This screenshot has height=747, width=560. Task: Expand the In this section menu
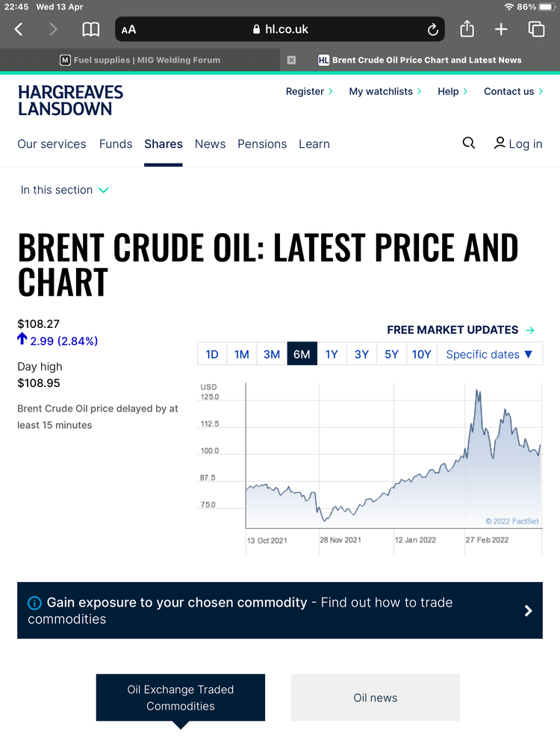65,190
